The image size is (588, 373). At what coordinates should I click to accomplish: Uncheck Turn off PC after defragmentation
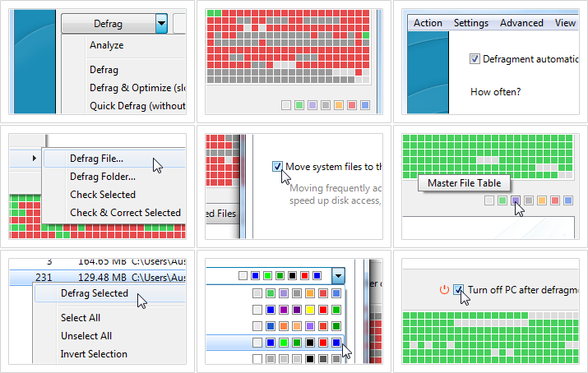(x=459, y=289)
